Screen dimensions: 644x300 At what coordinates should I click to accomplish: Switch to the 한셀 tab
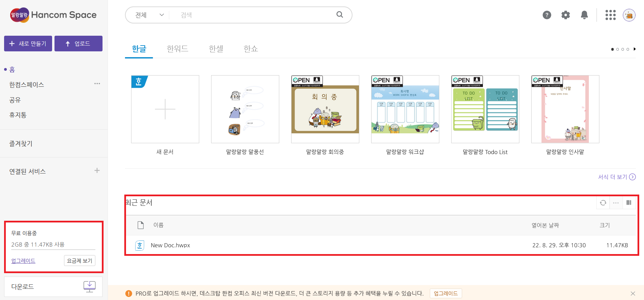(x=216, y=49)
